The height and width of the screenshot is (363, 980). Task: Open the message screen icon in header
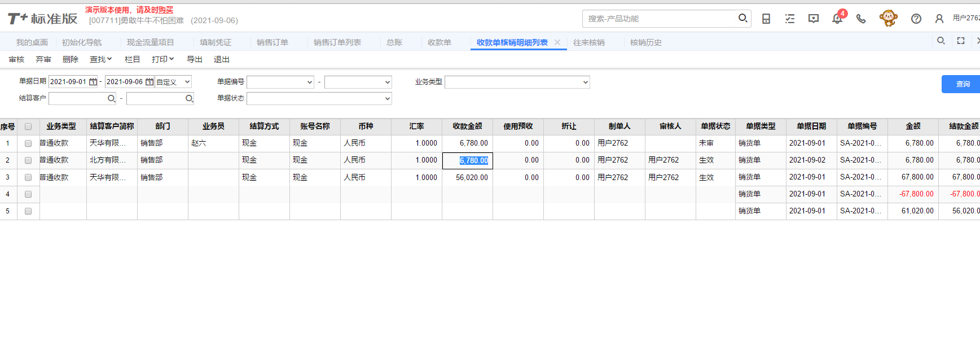(814, 19)
